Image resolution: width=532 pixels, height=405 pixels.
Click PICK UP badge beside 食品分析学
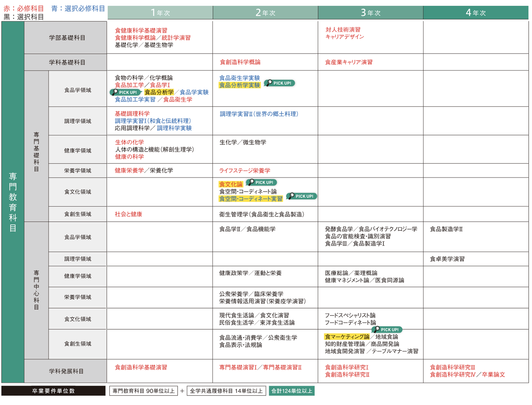125,92
